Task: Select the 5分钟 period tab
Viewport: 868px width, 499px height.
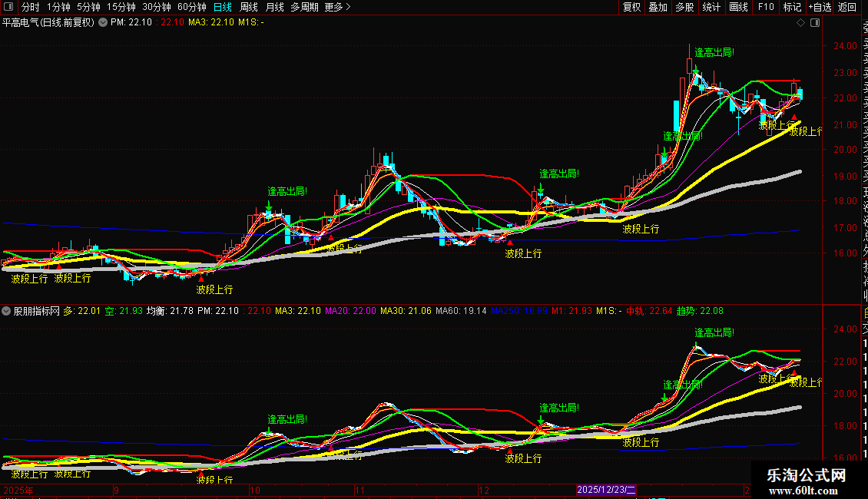Action: coord(88,7)
